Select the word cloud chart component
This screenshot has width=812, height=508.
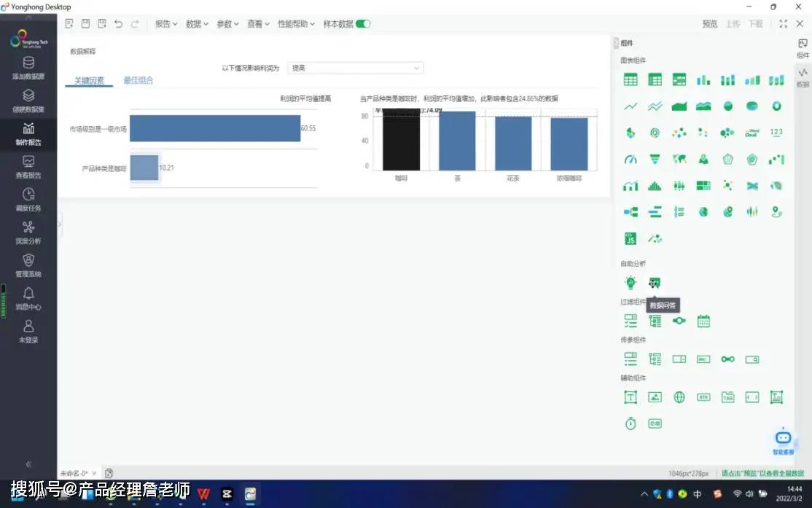point(752,133)
